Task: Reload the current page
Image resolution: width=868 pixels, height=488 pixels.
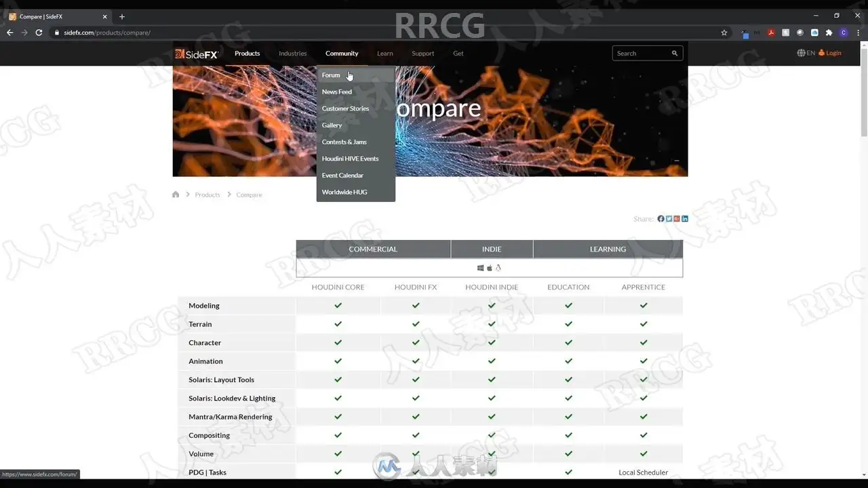Action: pyautogui.click(x=39, y=33)
